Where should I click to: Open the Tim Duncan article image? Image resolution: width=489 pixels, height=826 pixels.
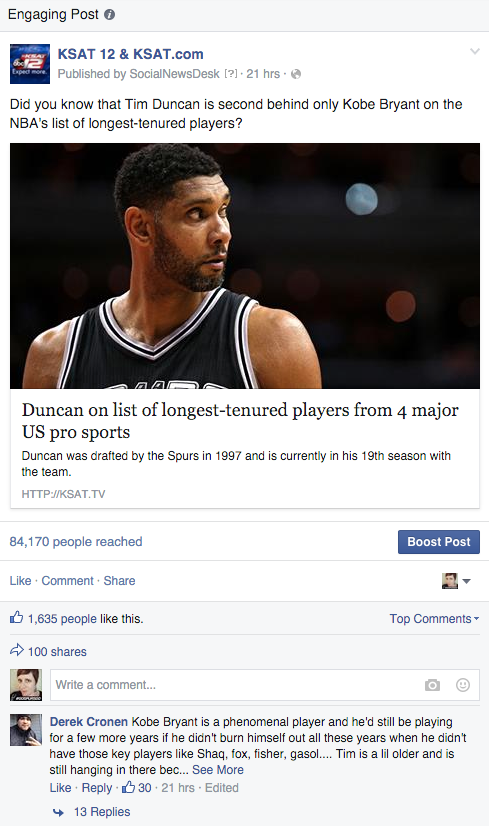(x=244, y=266)
